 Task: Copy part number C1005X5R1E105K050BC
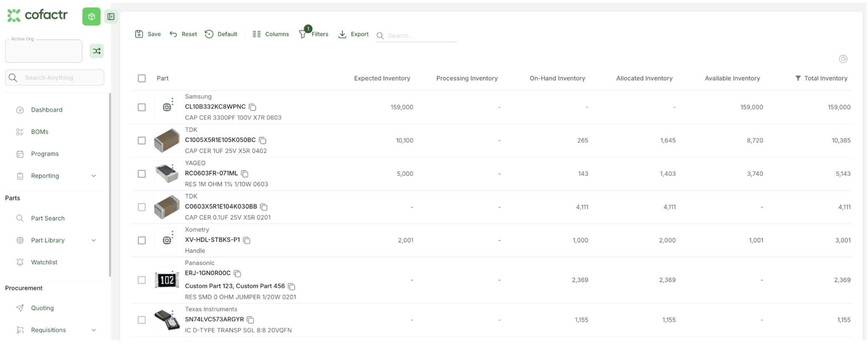[x=263, y=140]
